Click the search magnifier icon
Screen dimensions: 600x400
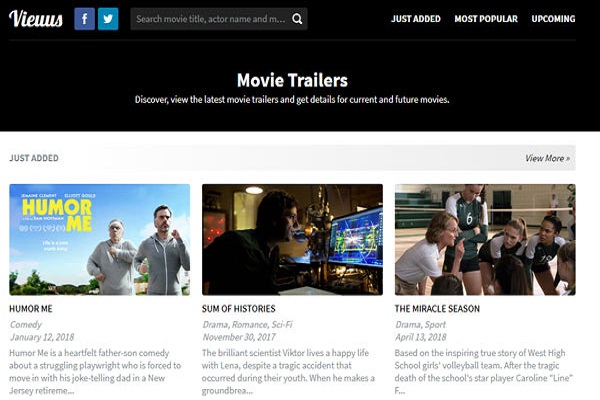tap(297, 19)
